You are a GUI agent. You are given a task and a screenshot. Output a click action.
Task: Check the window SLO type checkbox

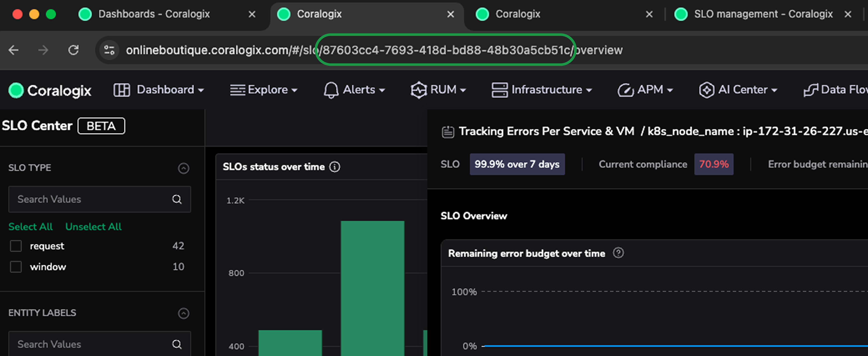coord(16,267)
